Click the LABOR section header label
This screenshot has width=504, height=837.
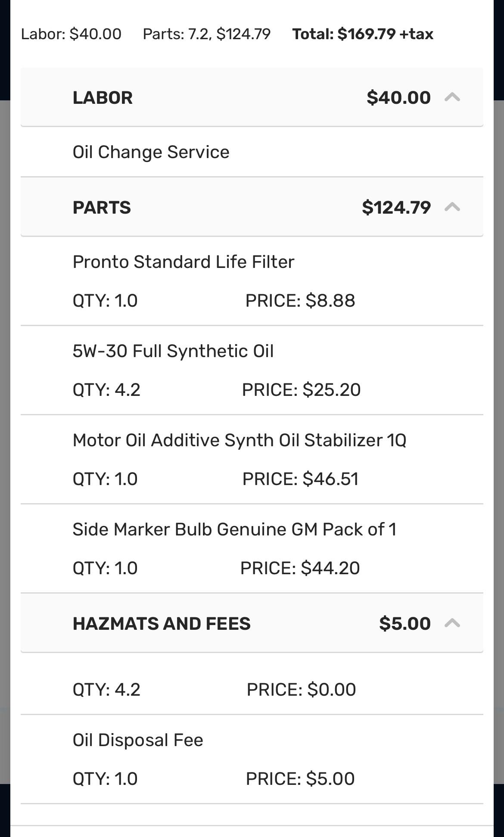(x=102, y=97)
